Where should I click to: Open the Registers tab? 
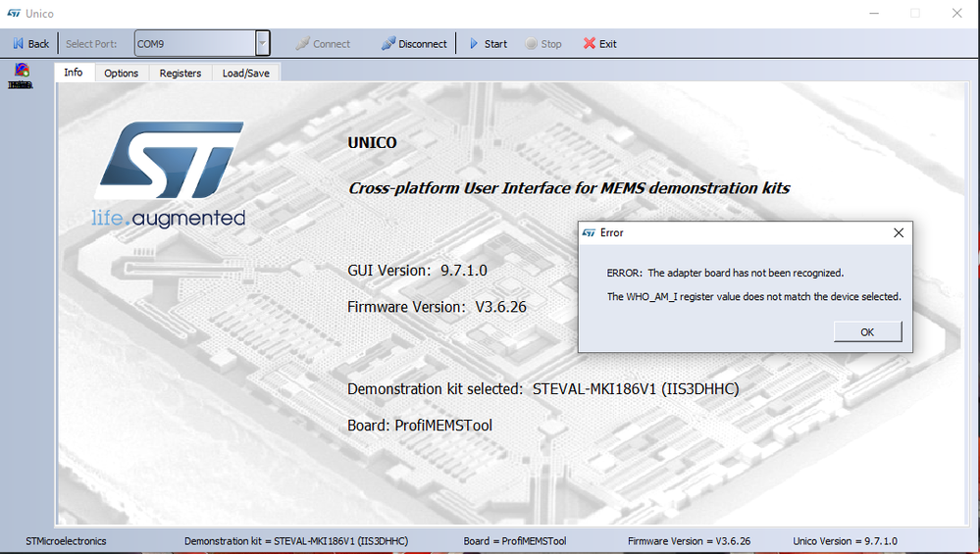pos(180,74)
